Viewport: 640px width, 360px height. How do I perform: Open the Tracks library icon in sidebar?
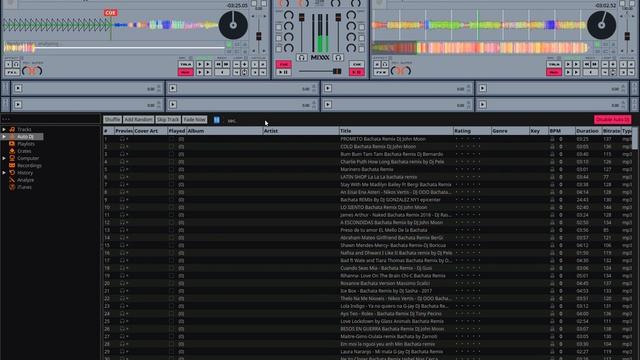[x=12, y=129]
